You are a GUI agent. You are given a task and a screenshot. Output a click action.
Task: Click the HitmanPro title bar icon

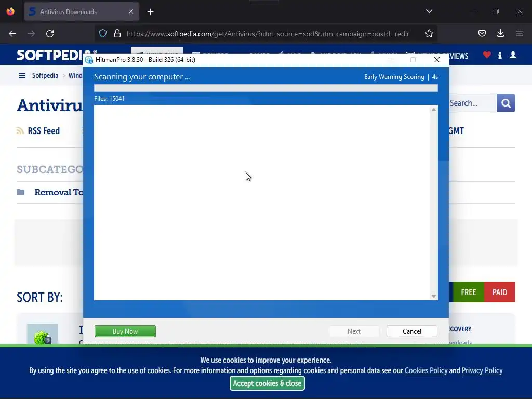coord(89,60)
